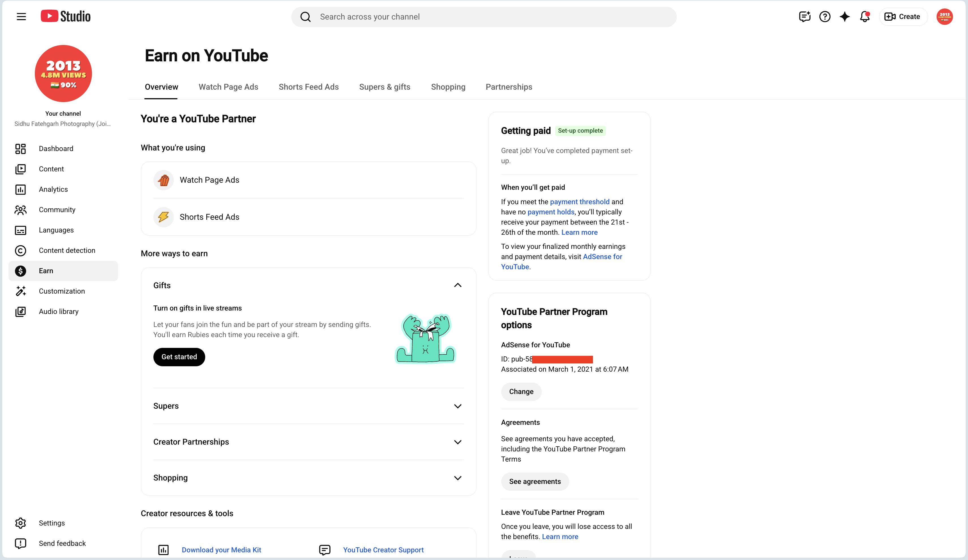Open the Supers & gifts tab
Viewport: 968px width, 560px height.
click(384, 87)
